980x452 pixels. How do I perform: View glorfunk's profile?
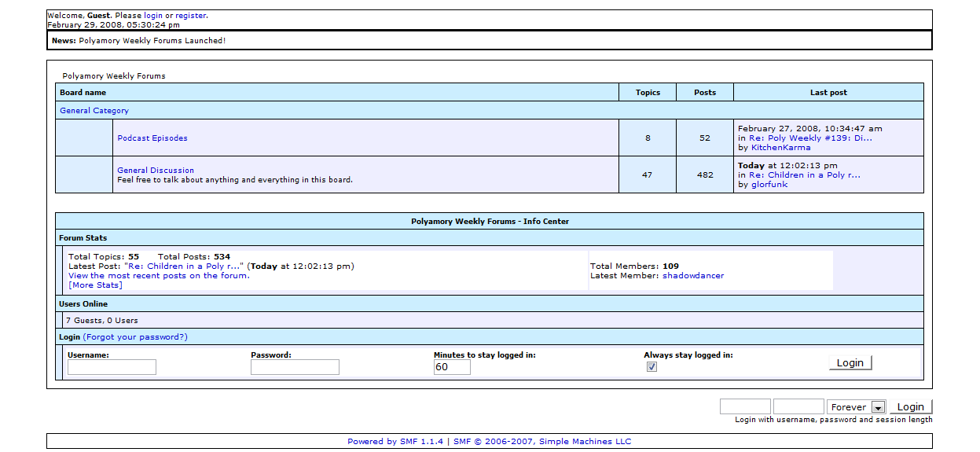pos(769,185)
